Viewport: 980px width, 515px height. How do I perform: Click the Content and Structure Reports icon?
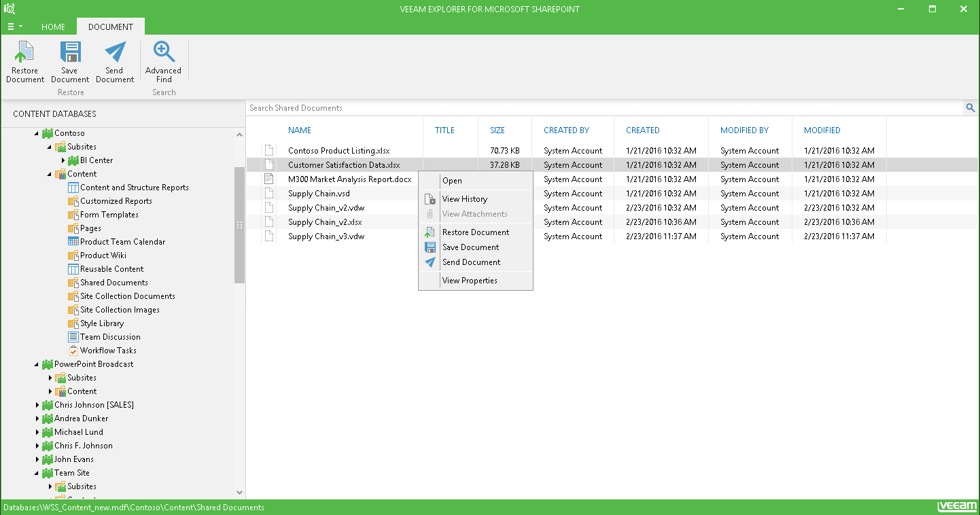click(73, 188)
